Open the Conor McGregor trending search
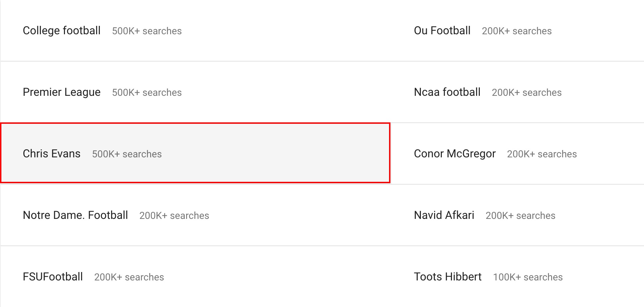 tap(454, 154)
